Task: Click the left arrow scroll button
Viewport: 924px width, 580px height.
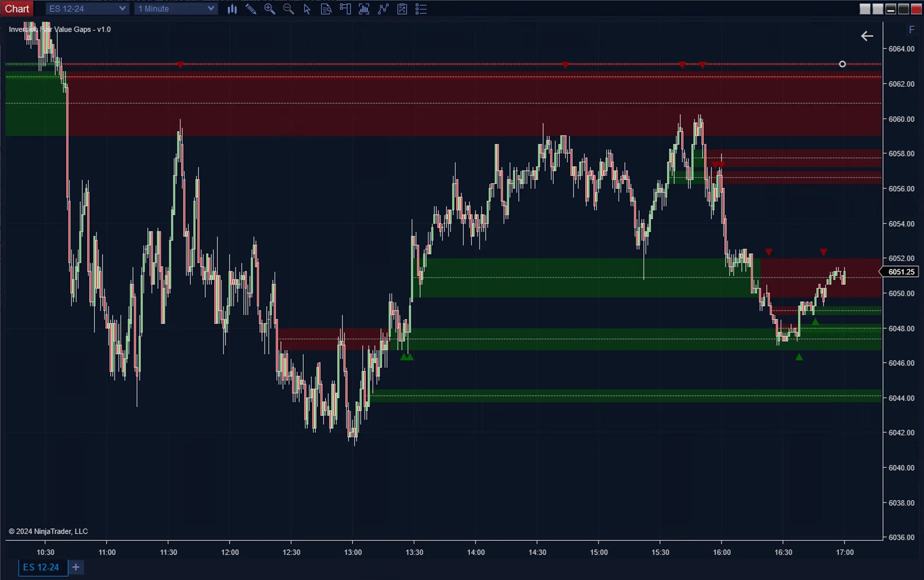Action: click(867, 36)
